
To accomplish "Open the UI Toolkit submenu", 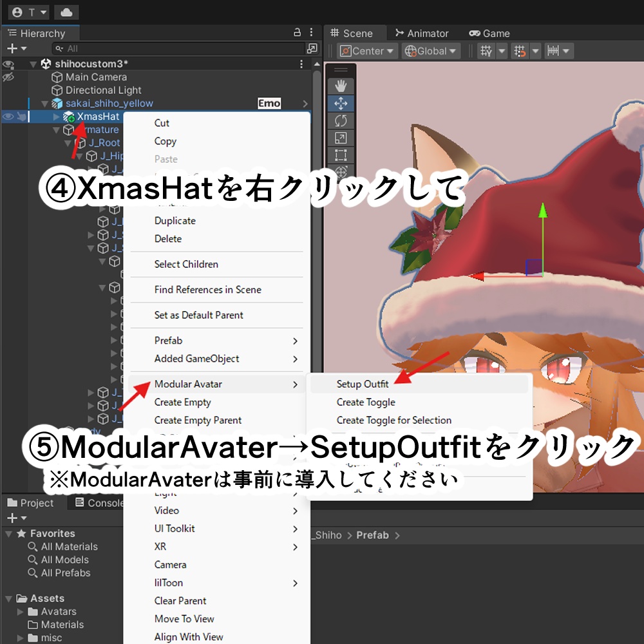I will [x=217, y=529].
